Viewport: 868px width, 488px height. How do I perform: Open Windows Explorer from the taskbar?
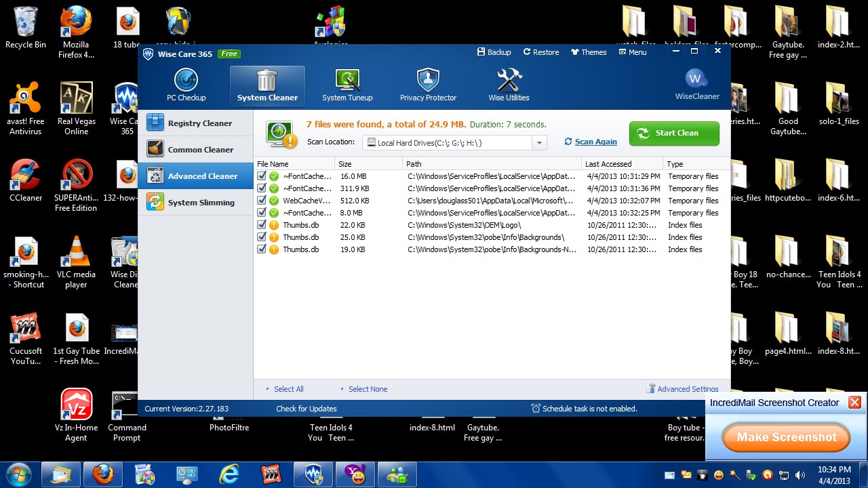(x=61, y=474)
